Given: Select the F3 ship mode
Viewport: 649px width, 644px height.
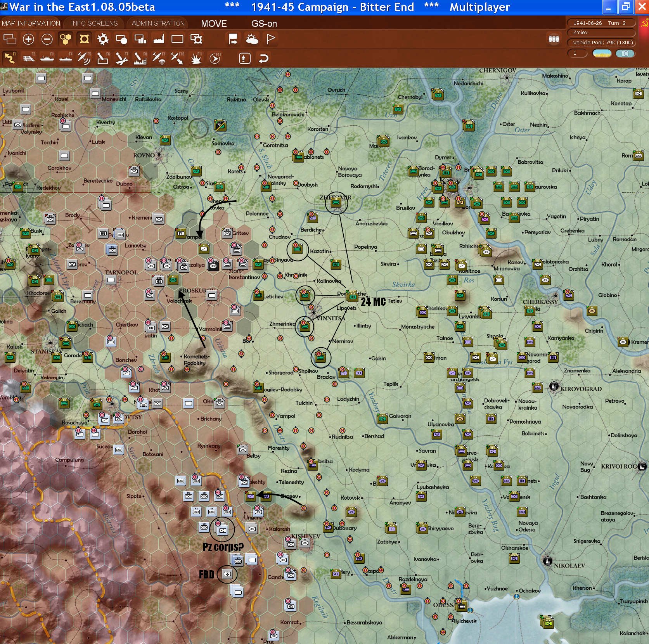Looking at the screenshot, I should coord(47,58).
